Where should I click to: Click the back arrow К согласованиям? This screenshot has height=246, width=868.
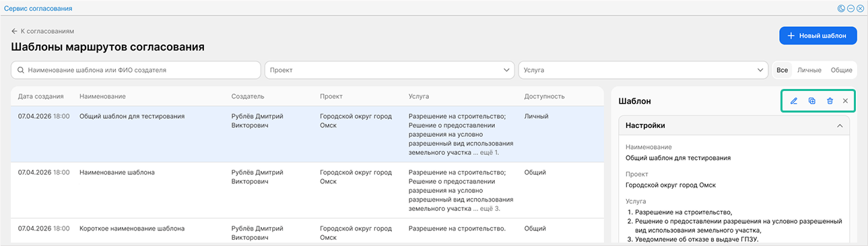[x=42, y=31]
